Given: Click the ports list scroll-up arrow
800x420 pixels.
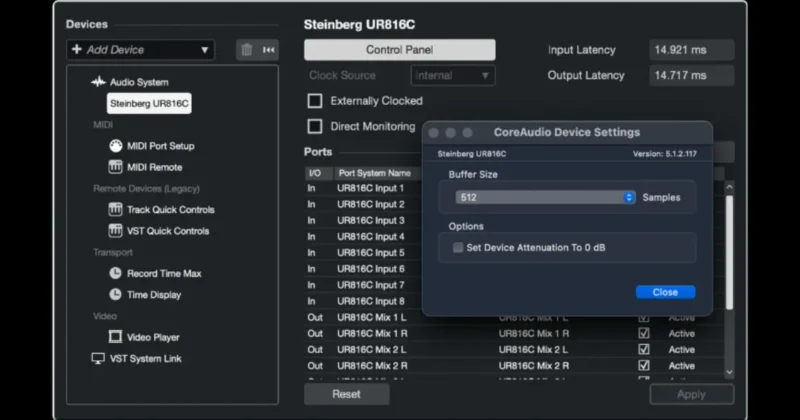Looking at the screenshot, I should click(x=729, y=187).
